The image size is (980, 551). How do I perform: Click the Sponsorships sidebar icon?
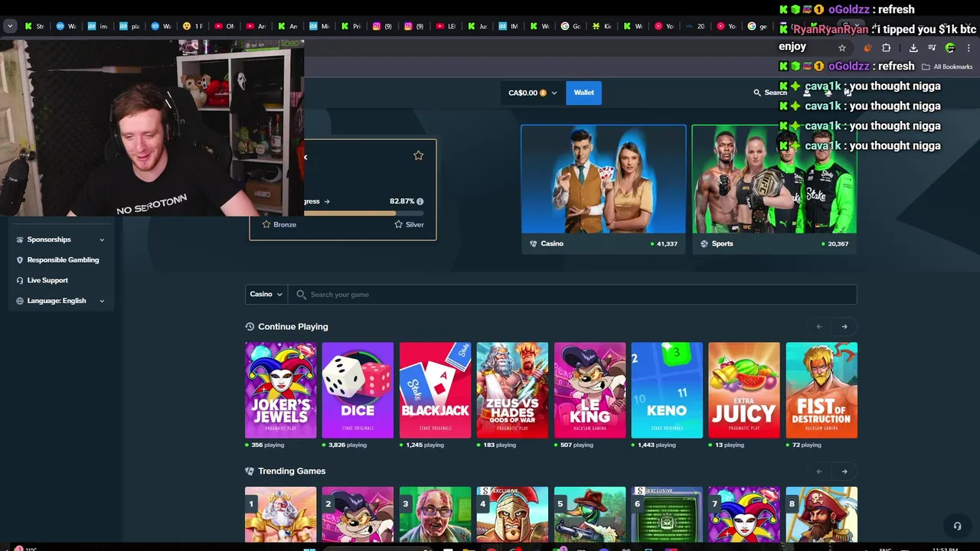20,240
